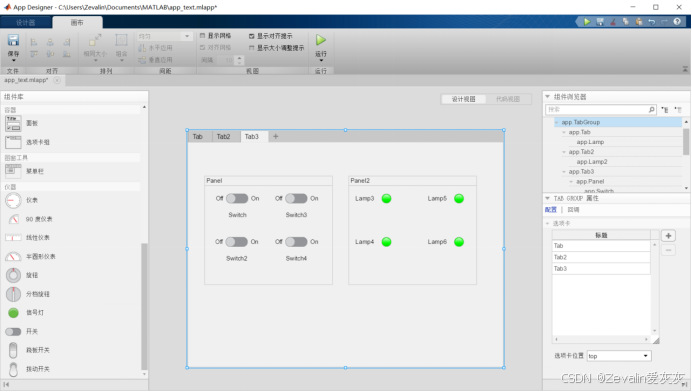Click quick-access toolbar undo arrow
This screenshot has width=692, height=392.
(651, 22)
